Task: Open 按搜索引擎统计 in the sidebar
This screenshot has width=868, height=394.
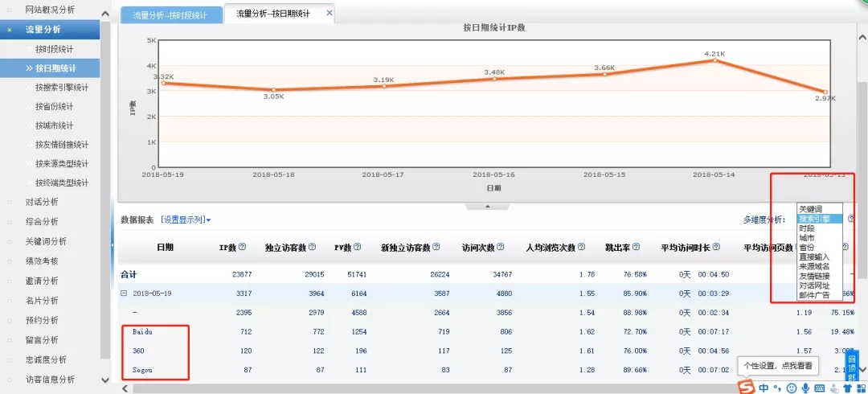Action: (62, 87)
